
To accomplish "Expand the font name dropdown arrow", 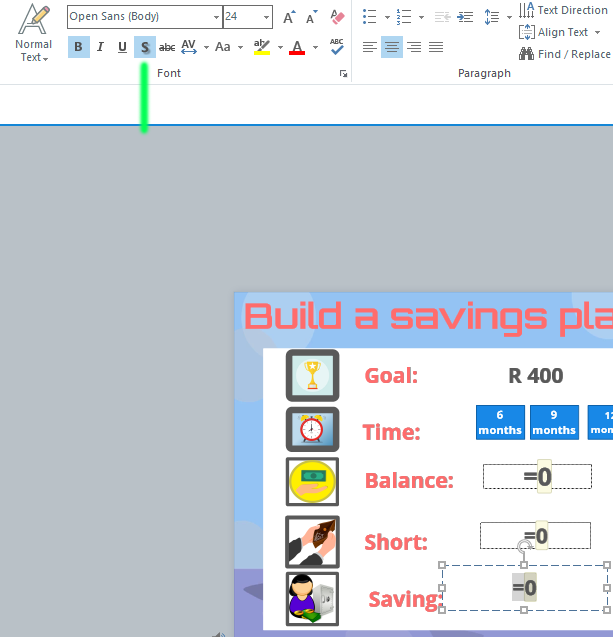I will pos(217,17).
